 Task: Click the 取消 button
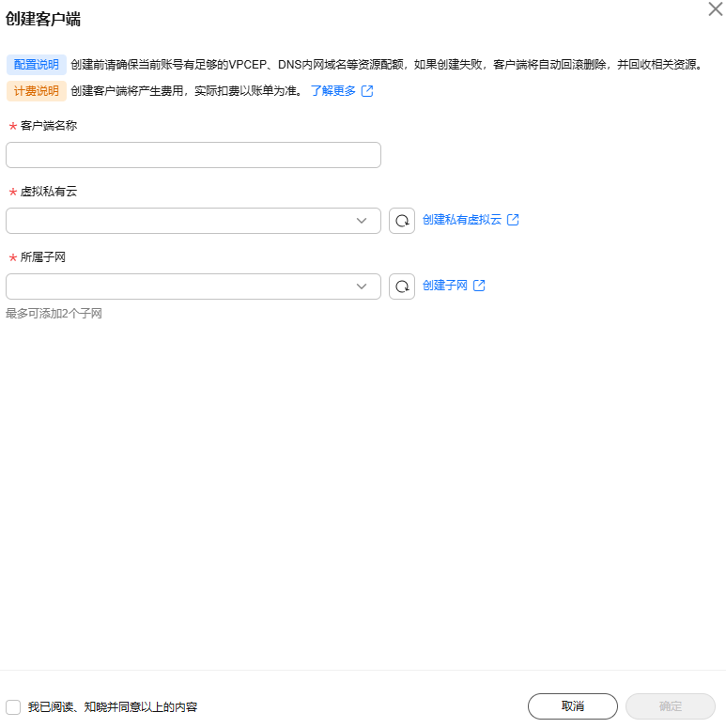(x=573, y=706)
